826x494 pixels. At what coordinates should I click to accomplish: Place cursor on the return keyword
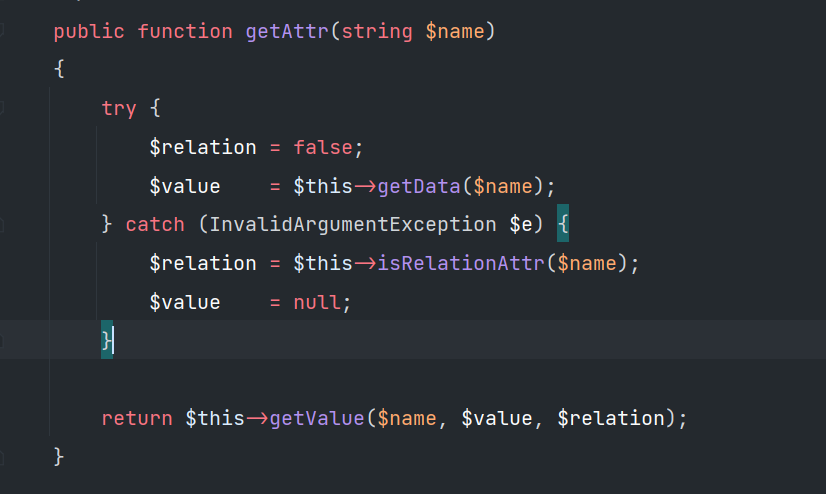137,418
